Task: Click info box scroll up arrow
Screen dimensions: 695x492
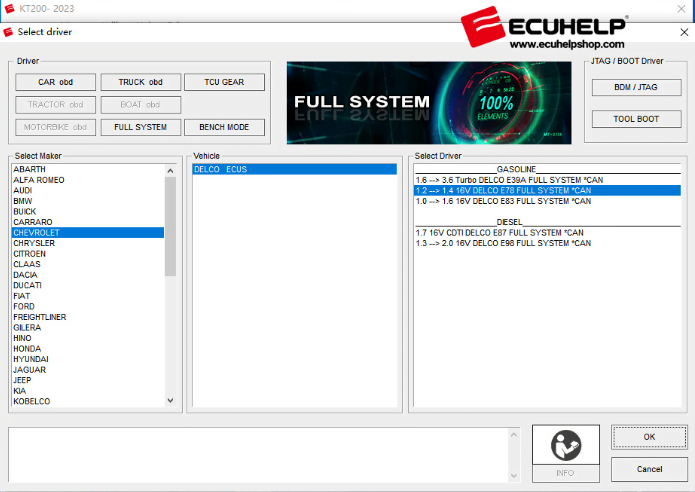Action: tap(514, 435)
